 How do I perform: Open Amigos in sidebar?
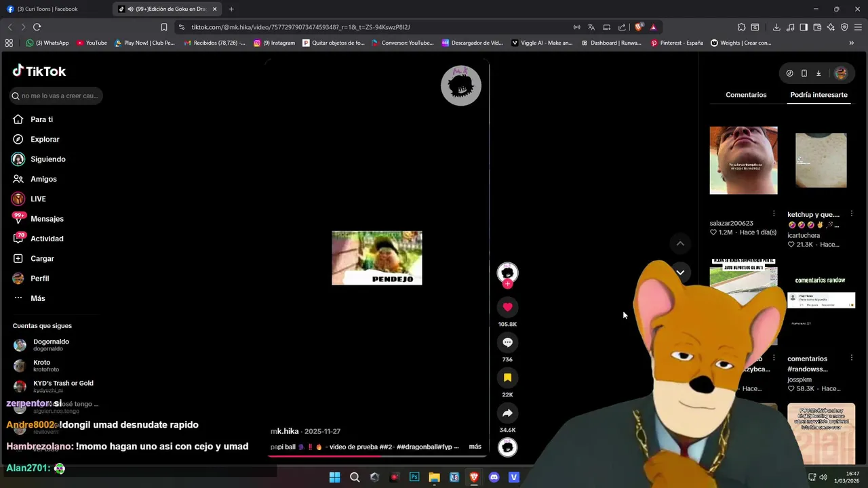coord(35,179)
